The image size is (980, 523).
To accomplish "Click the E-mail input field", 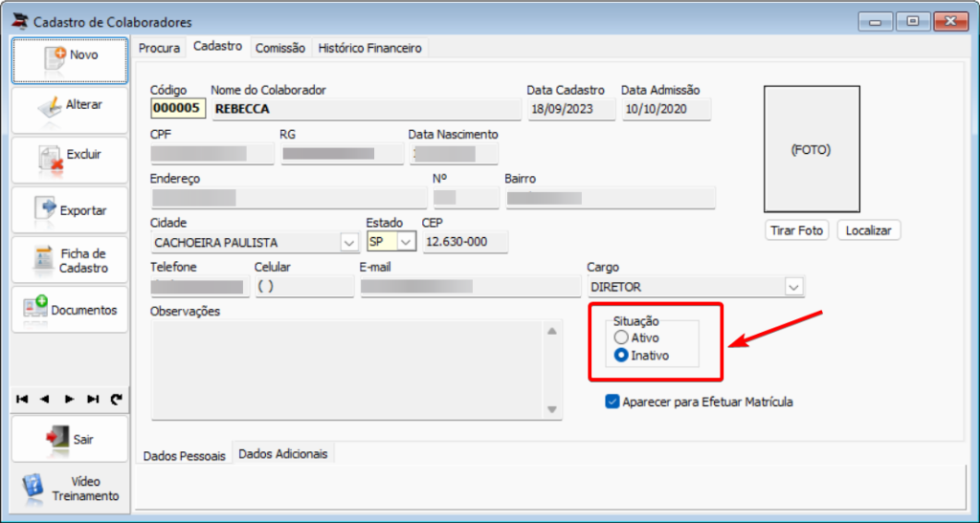I will pos(470,287).
